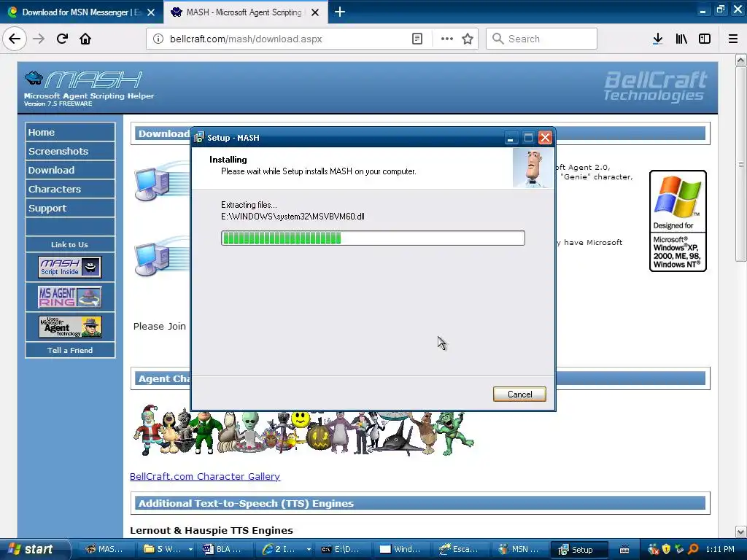The width and height of the screenshot is (747, 560).
Task: Cancel the MASH setup installation
Action: point(519,394)
